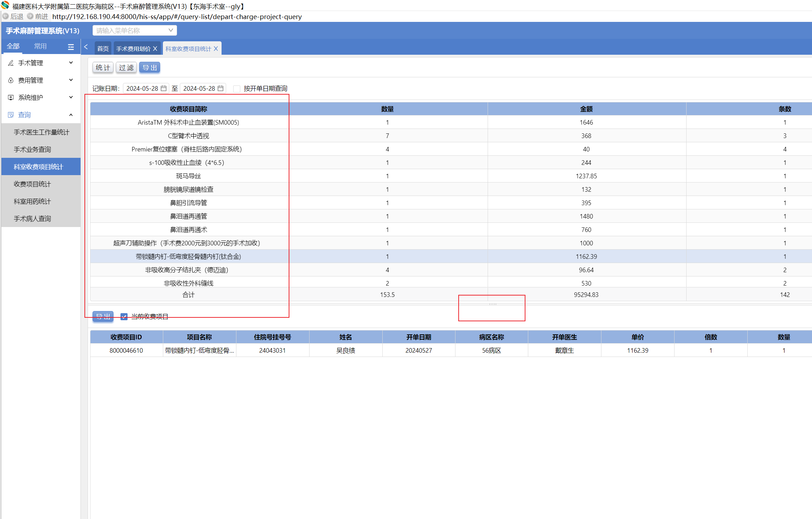
Task: Open start date calendar icon
Action: pos(164,88)
